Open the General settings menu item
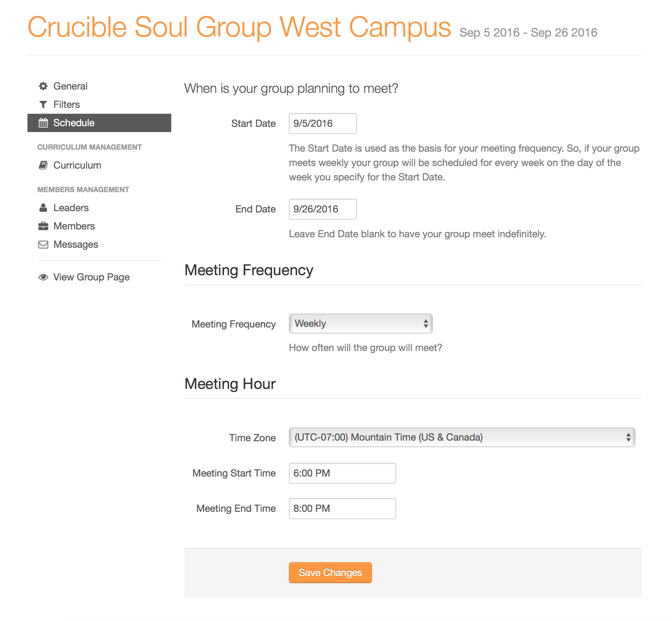 pyautogui.click(x=70, y=86)
